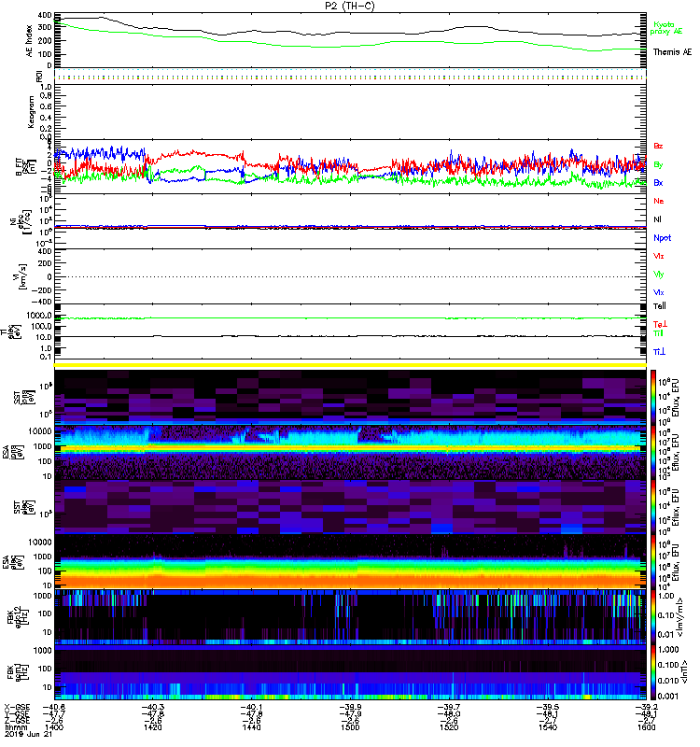
Task: Click the X-GSE value "-39.2"
Action: click(646, 707)
